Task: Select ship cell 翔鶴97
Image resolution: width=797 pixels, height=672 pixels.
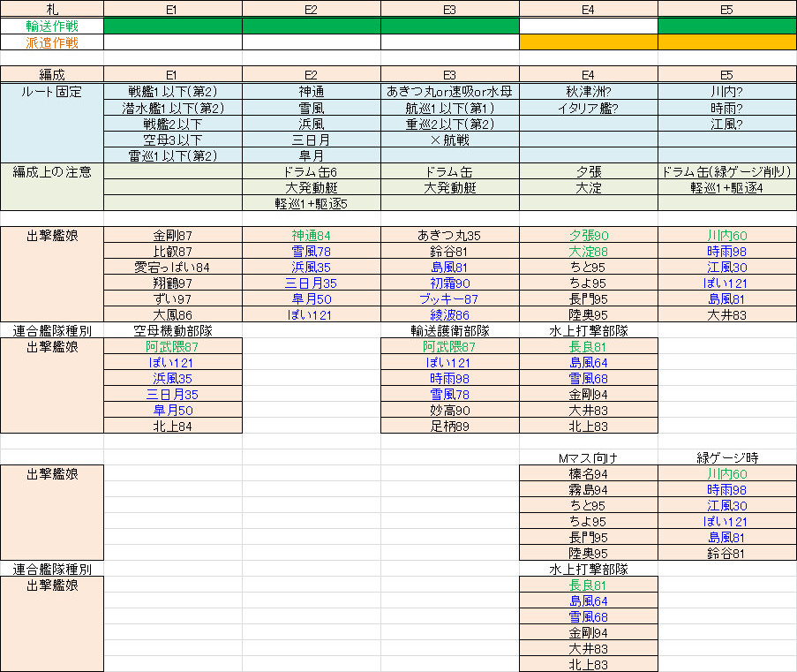Action: point(173,283)
